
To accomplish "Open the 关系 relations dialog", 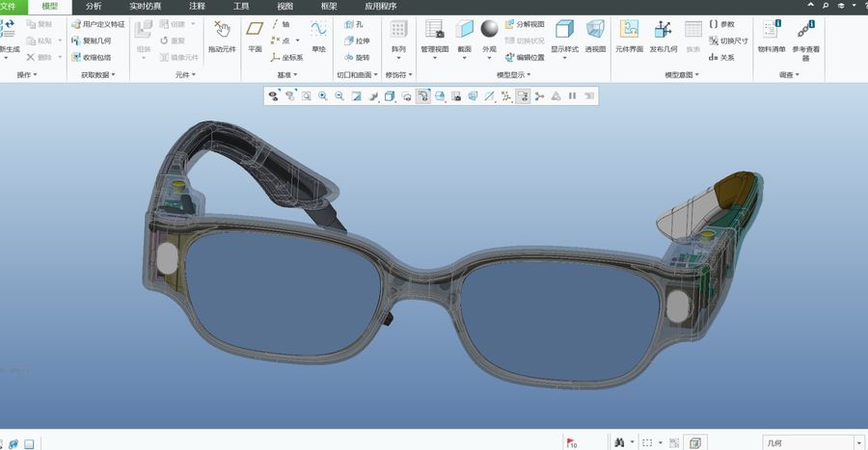I will click(721, 58).
